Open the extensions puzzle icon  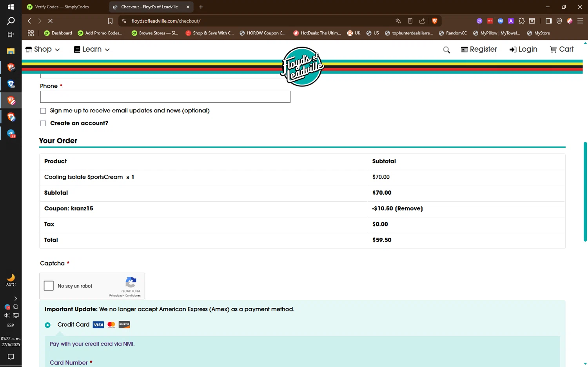coord(521,21)
